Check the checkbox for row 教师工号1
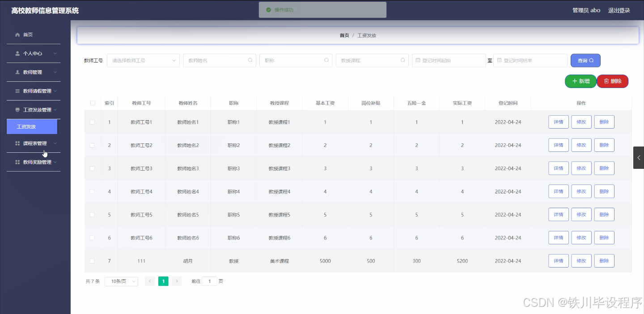Image resolution: width=644 pixels, height=314 pixels. (x=93, y=121)
